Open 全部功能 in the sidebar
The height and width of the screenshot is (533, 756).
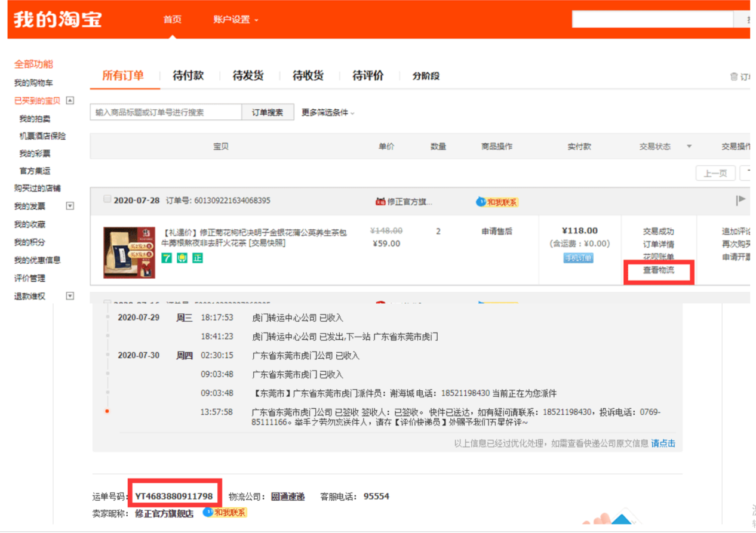pyautogui.click(x=34, y=64)
